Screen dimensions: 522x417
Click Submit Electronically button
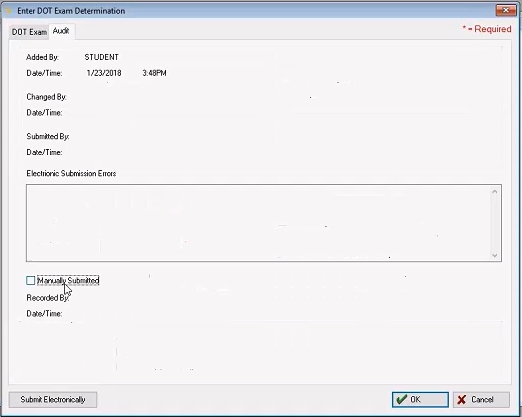pos(53,399)
